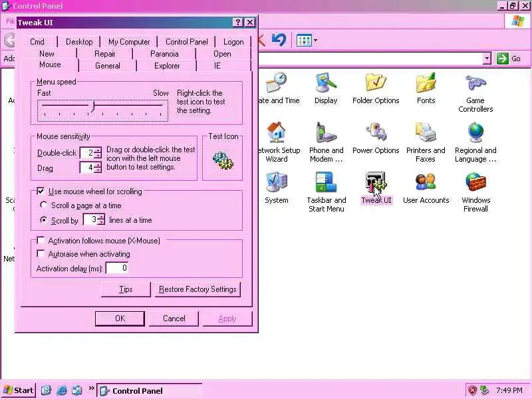Open the Phone and Modem icon
This screenshot has height=399, width=532.
tap(326, 132)
